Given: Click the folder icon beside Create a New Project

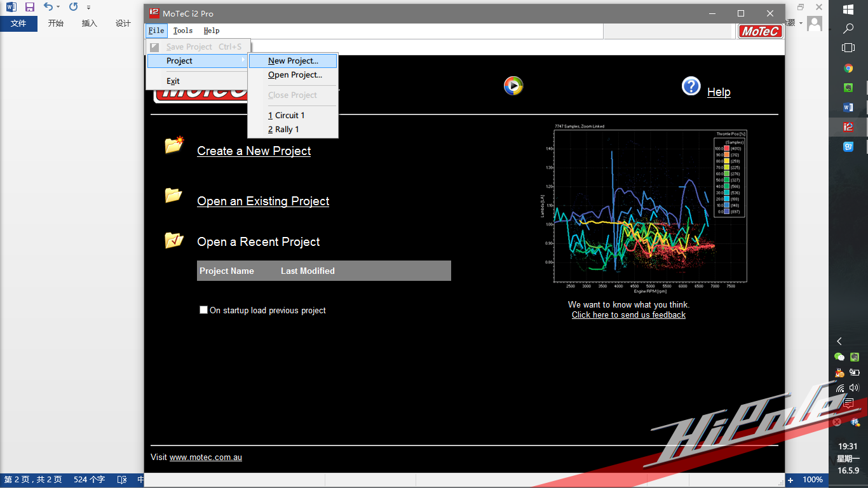Looking at the screenshot, I should click(x=174, y=145).
